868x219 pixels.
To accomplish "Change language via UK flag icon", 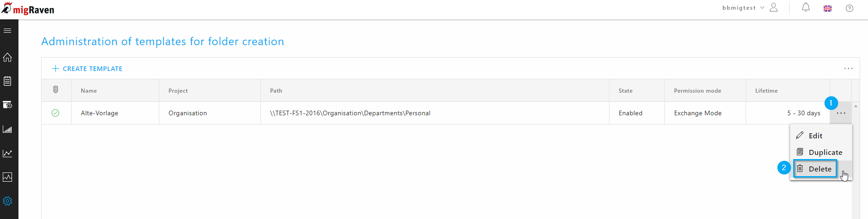I will point(827,8).
